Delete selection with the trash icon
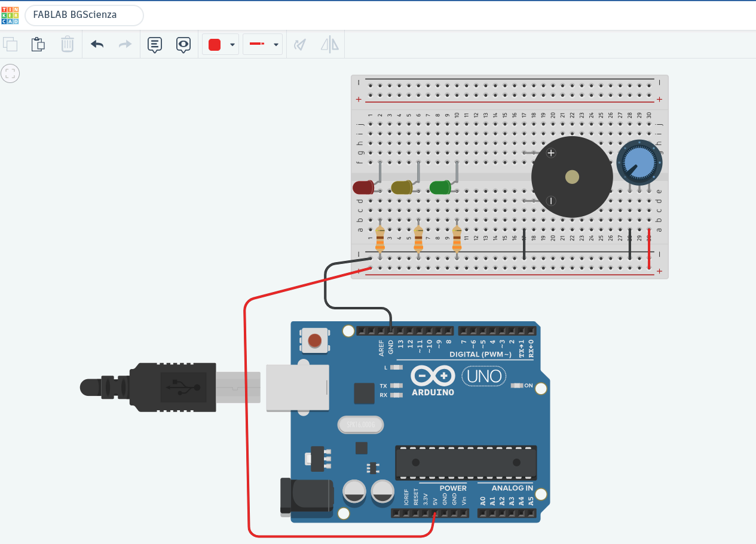756x544 pixels. click(x=68, y=44)
